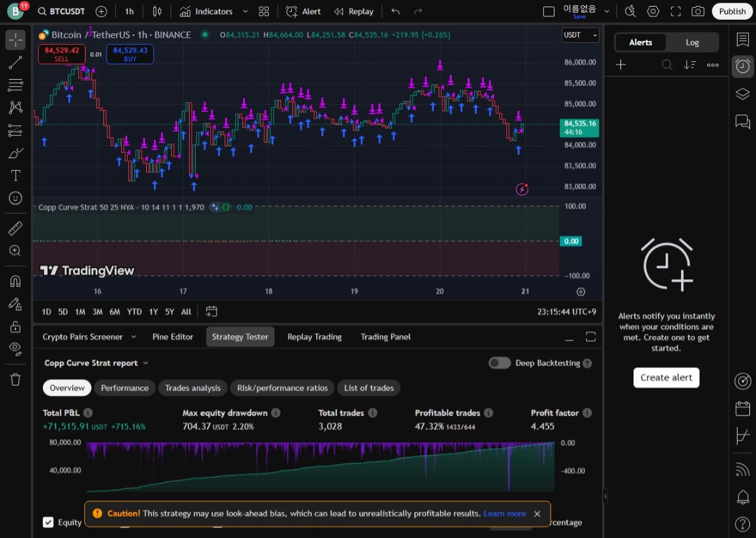This screenshot has height=538, width=756.
Task: Open time zone menu at 23:15:44 UTC+9
Action: [566, 312]
